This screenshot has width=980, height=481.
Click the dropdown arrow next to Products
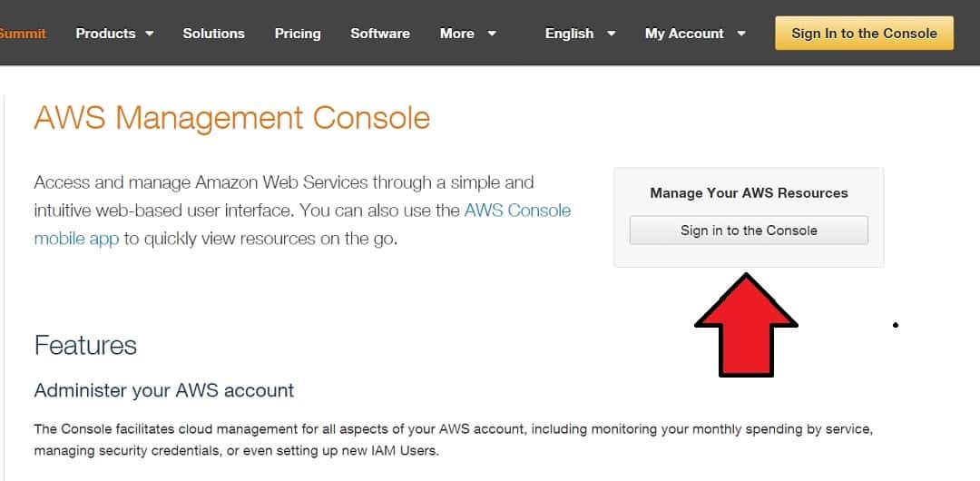pyautogui.click(x=150, y=34)
